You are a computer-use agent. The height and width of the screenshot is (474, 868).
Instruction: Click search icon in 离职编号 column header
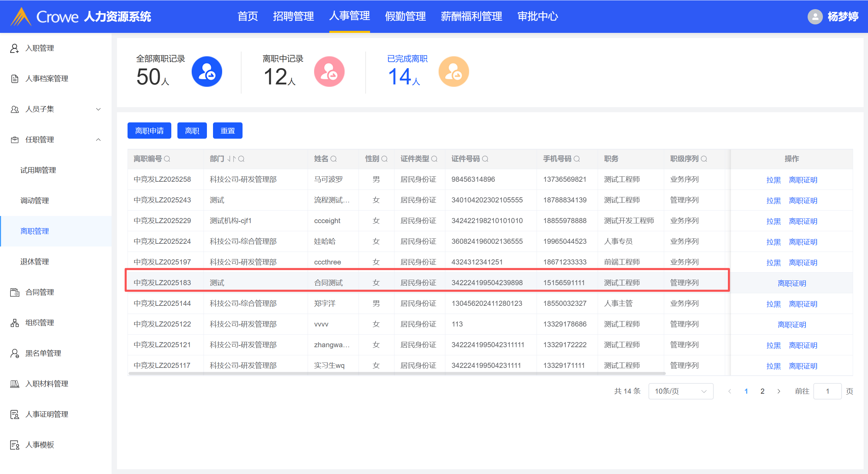pos(167,159)
